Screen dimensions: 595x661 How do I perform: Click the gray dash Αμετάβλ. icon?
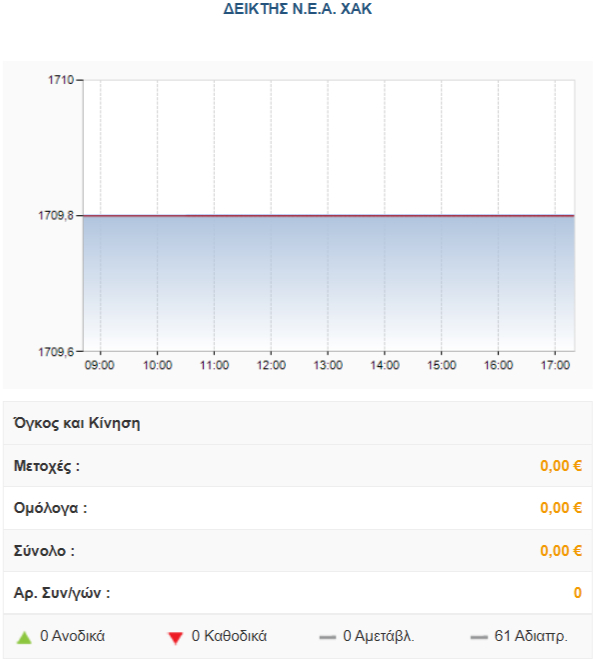[x=328, y=637]
